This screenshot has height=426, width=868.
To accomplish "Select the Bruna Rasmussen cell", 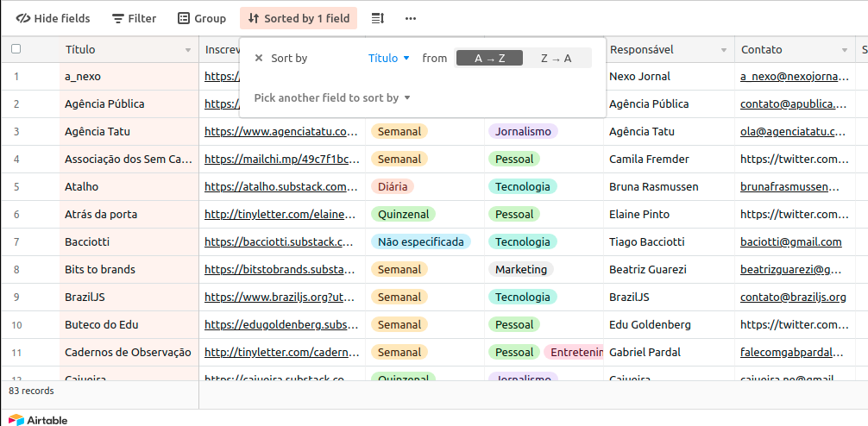I will (x=669, y=187).
